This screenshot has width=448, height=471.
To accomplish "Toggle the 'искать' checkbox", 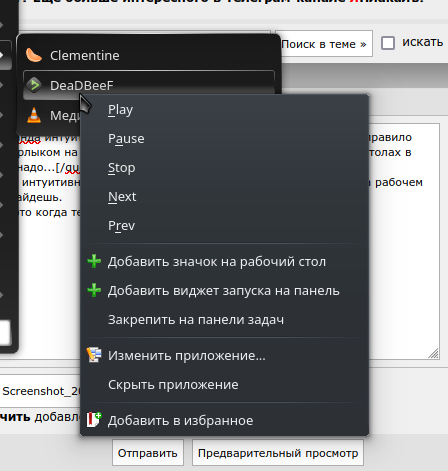I will point(388,43).
